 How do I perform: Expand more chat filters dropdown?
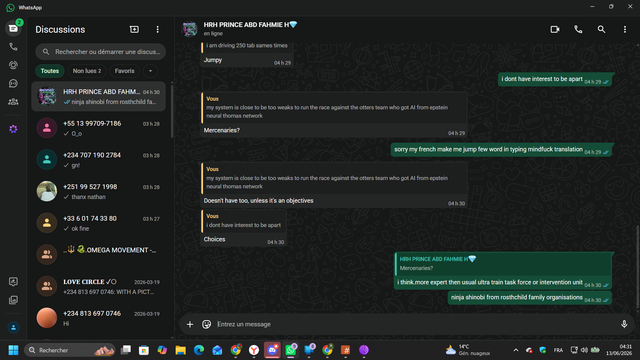click(x=150, y=71)
